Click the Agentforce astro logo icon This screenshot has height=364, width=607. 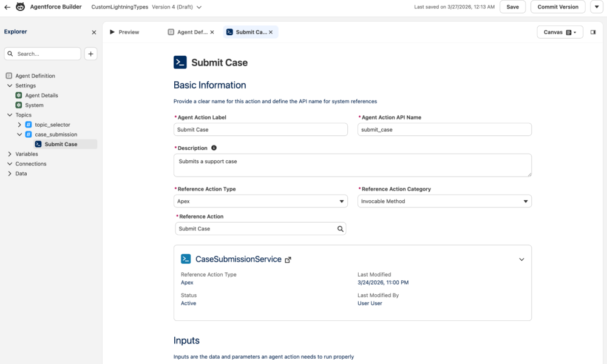tap(20, 7)
